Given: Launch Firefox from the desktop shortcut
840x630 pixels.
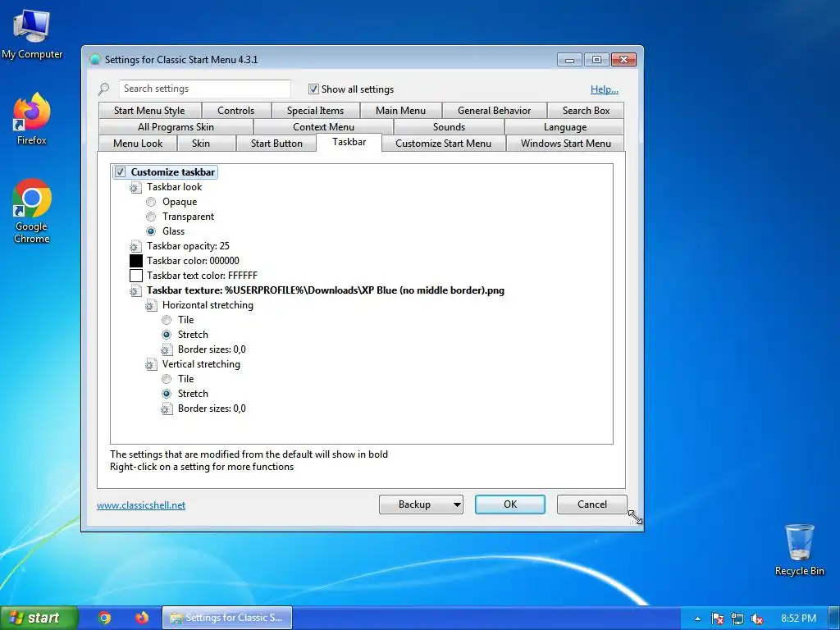Looking at the screenshot, I should pyautogui.click(x=32, y=119).
